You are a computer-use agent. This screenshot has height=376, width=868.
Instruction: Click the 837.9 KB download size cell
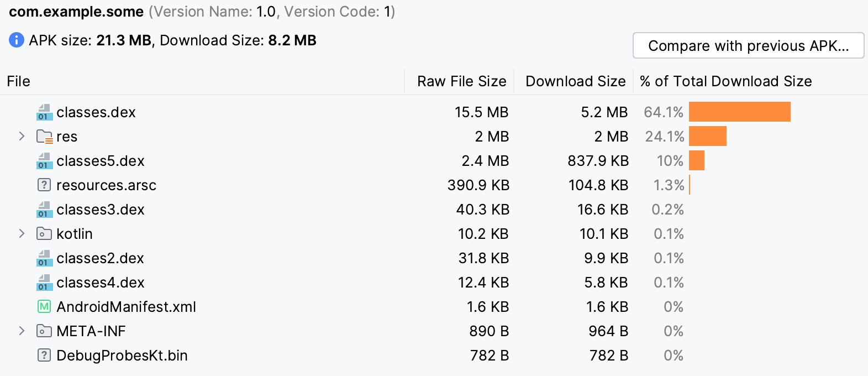pyautogui.click(x=598, y=161)
